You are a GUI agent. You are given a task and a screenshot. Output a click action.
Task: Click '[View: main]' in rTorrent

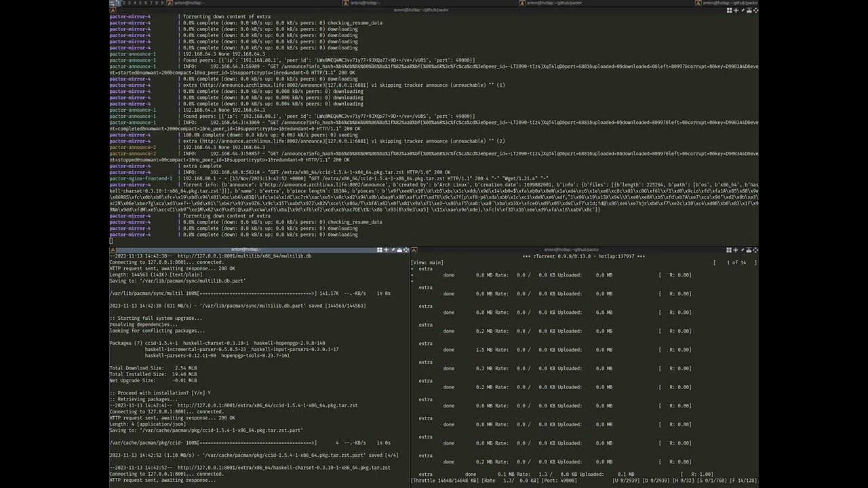point(427,262)
